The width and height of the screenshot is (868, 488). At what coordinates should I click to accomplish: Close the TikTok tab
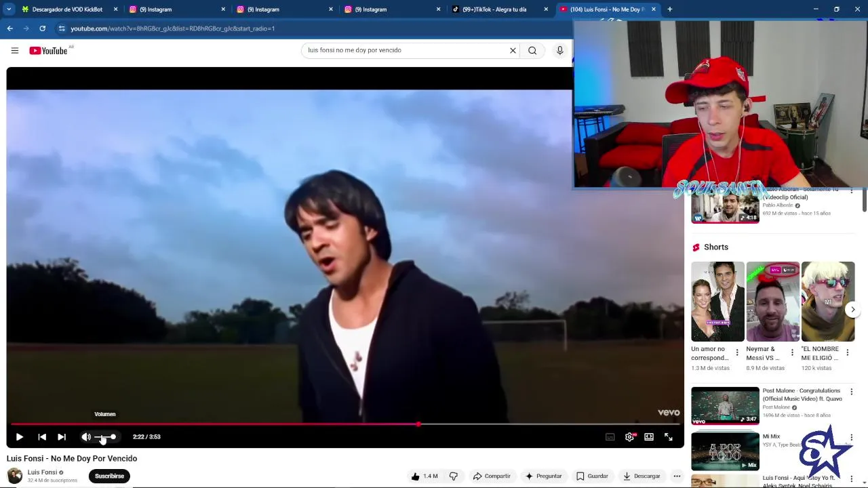(x=546, y=9)
